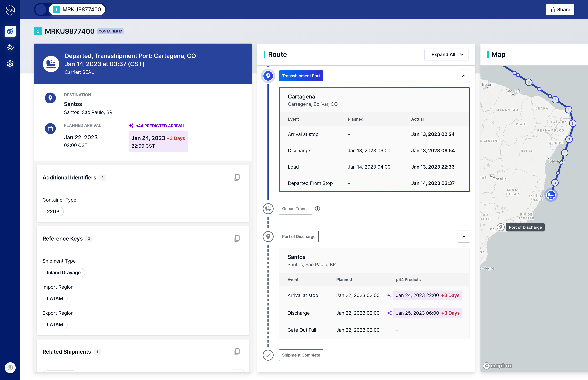The image size is (588, 380).
Task: Click Related Shipments copy icon
Action: 236,352
